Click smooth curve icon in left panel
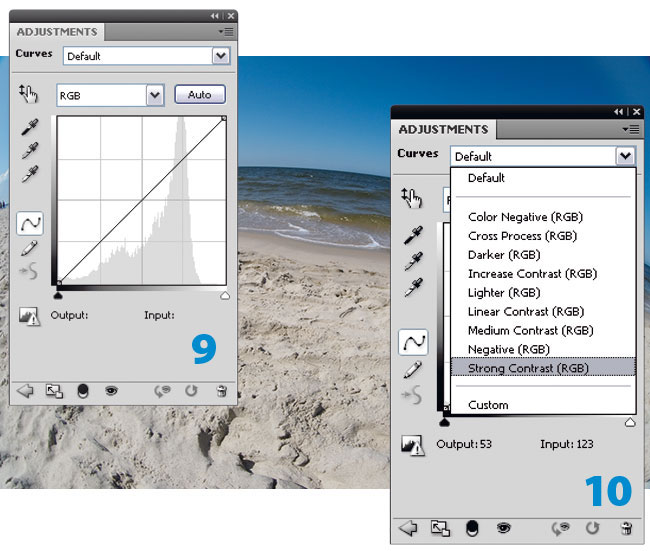This screenshot has width=650, height=551. pyautogui.click(x=29, y=271)
